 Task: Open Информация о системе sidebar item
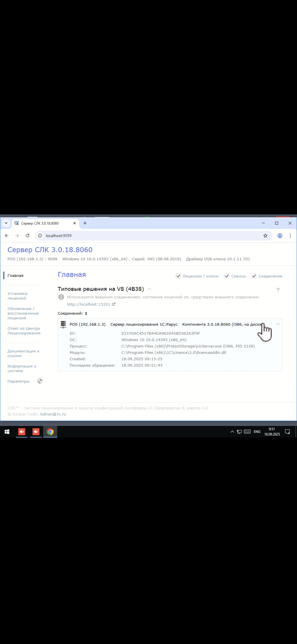tap(22, 368)
